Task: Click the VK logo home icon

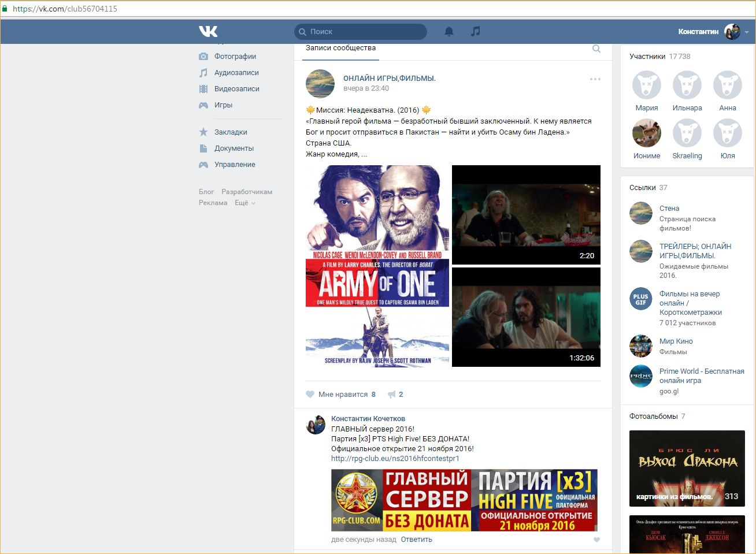Action: click(x=208, y=31)
